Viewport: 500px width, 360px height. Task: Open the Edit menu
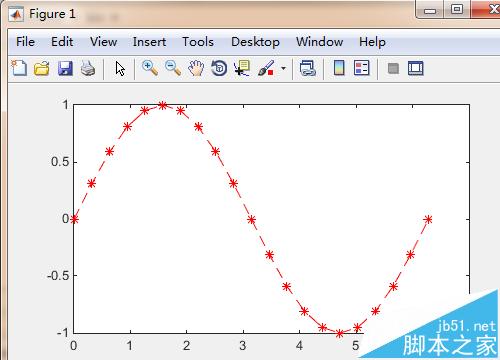tap(62, 42)
